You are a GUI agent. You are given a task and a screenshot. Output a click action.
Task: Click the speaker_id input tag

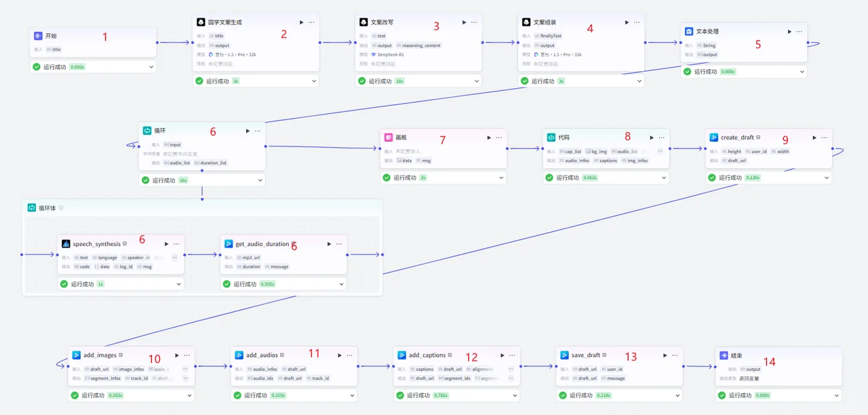tap(136, 258)
